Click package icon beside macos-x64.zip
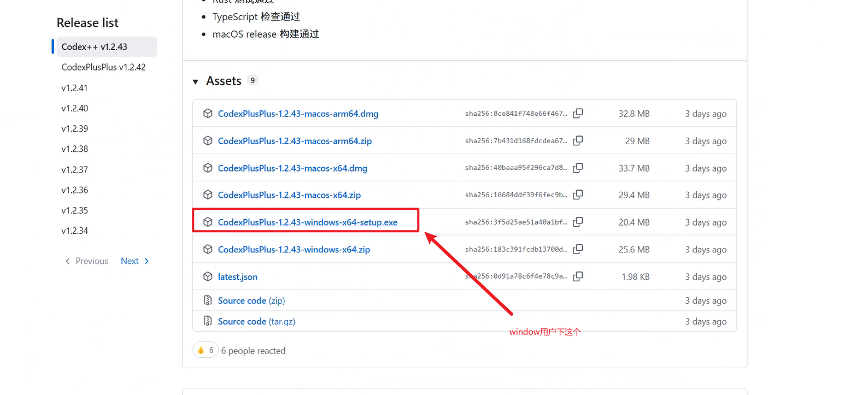The image size is (868, 395). click(208, 195)
